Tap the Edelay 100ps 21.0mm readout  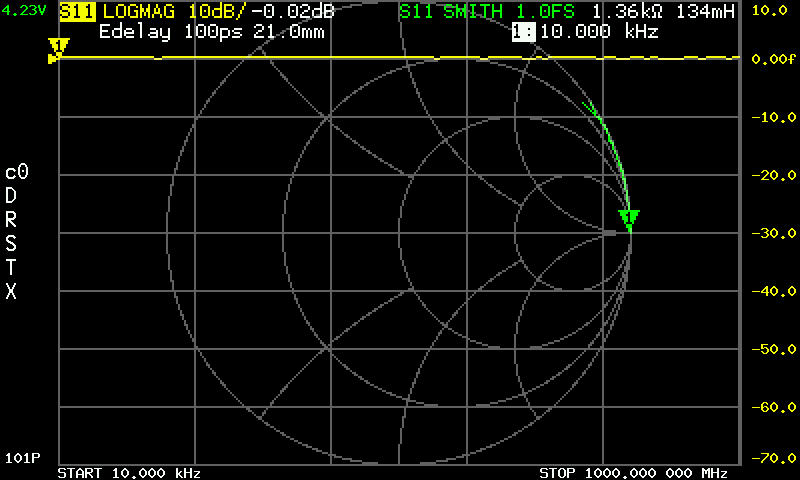[x=212, y=32]
